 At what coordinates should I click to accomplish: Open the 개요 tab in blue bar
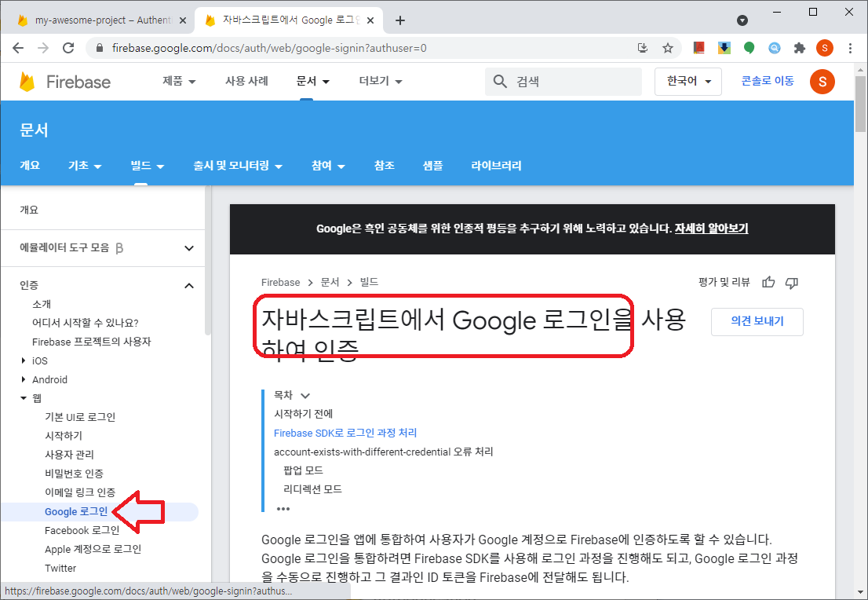point(30,166)
